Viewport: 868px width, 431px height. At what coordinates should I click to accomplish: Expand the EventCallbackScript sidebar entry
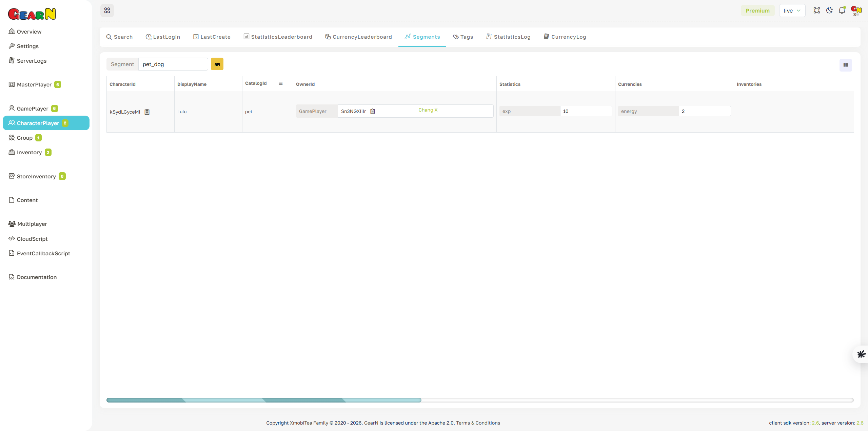coord(43,253)
